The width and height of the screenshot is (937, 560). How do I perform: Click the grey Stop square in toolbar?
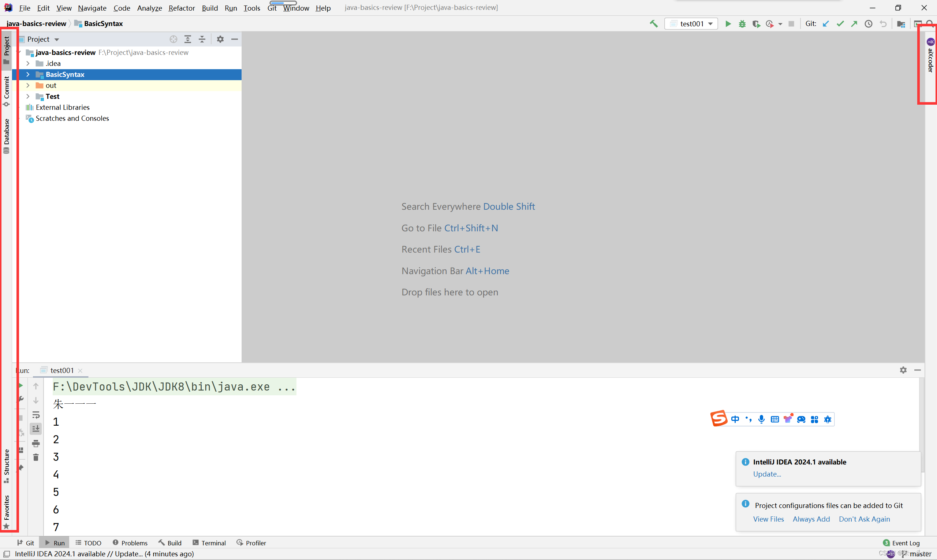coord(791,24)
